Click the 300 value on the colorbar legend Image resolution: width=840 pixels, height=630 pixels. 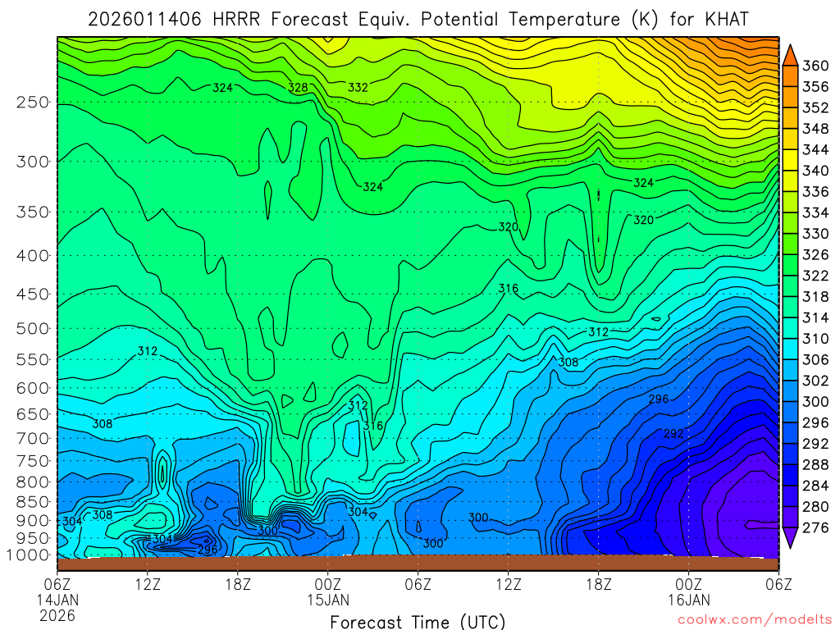click(x=815, y=401)
